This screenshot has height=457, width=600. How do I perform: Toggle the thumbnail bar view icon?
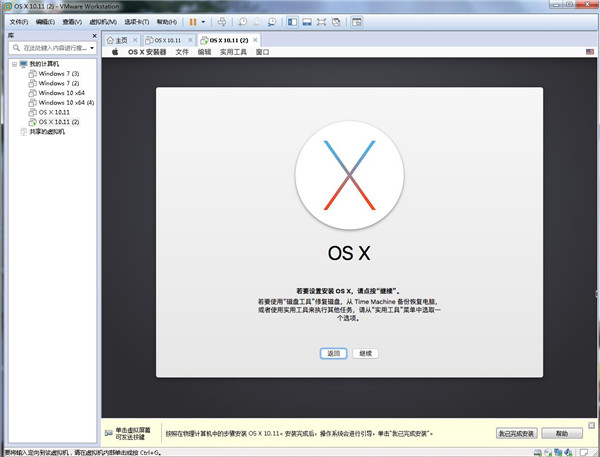coord(307,22)
